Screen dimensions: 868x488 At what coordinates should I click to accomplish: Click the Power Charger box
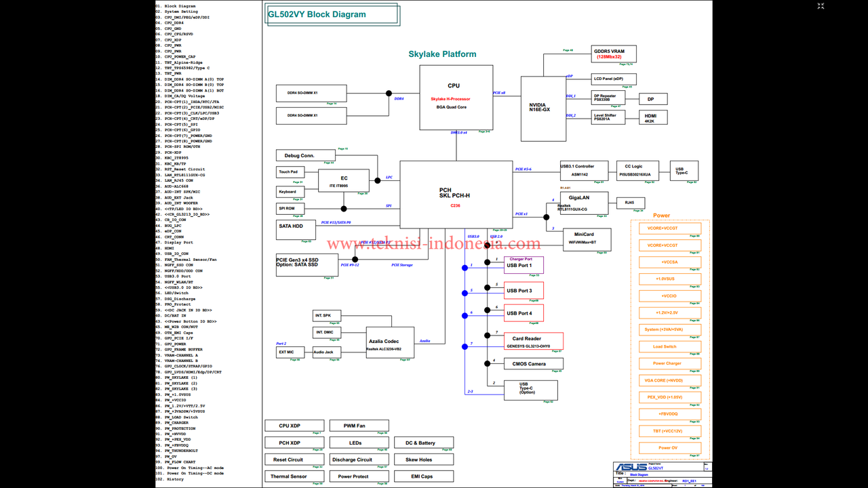pos(669,363)
